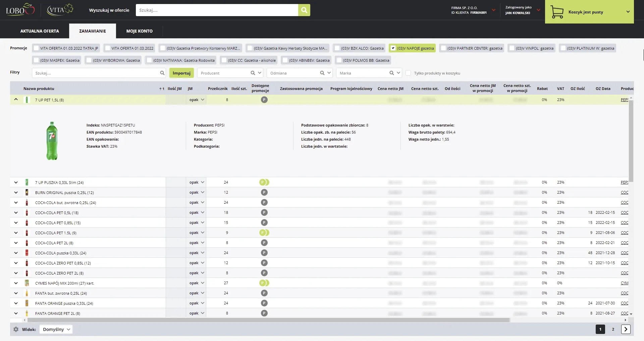Uncheck (03)V NAPOJE gazetka promotion
This screenshot has width=644, height=341.
point(393,48)
